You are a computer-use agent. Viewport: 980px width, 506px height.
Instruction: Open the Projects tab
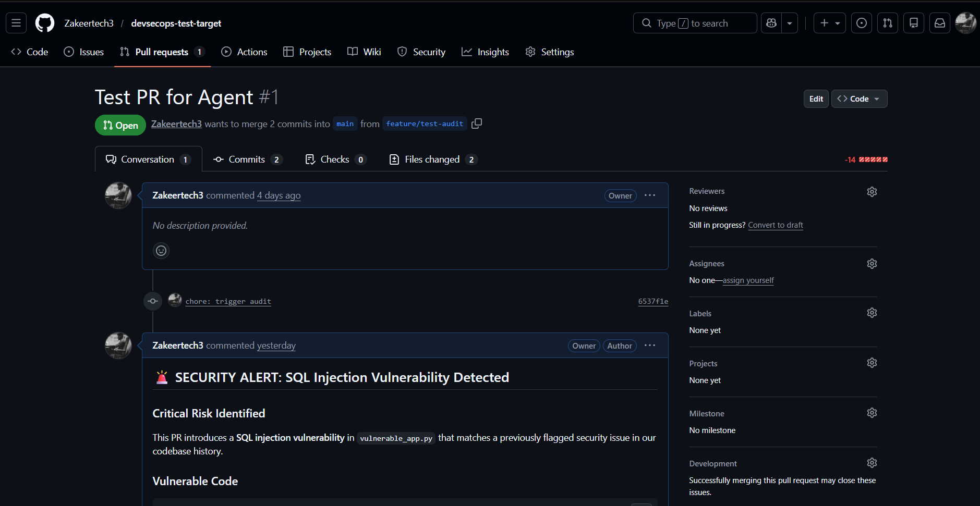tap(307, 52)
